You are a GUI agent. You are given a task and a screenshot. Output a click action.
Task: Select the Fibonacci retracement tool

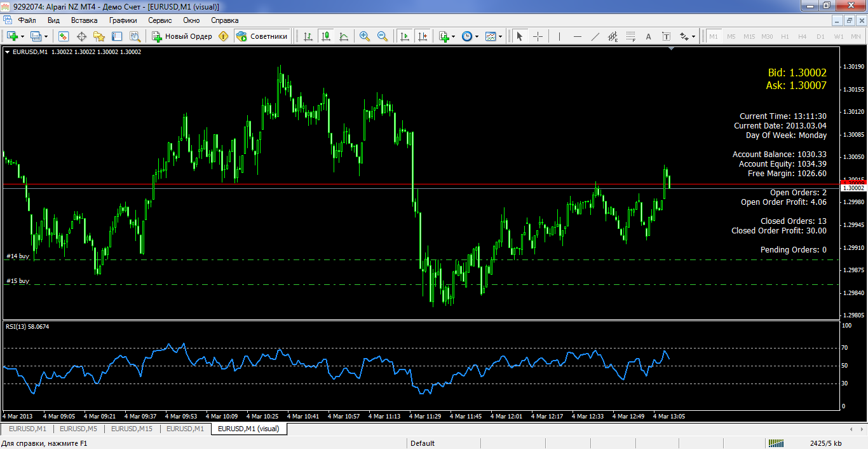tap(631, 36)
